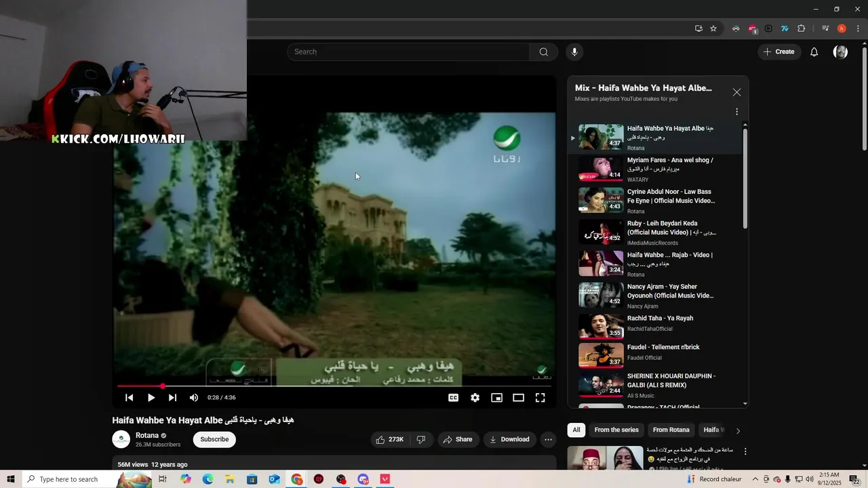
Task: Subscribe to Rotana channel
Action: point(214,439)
